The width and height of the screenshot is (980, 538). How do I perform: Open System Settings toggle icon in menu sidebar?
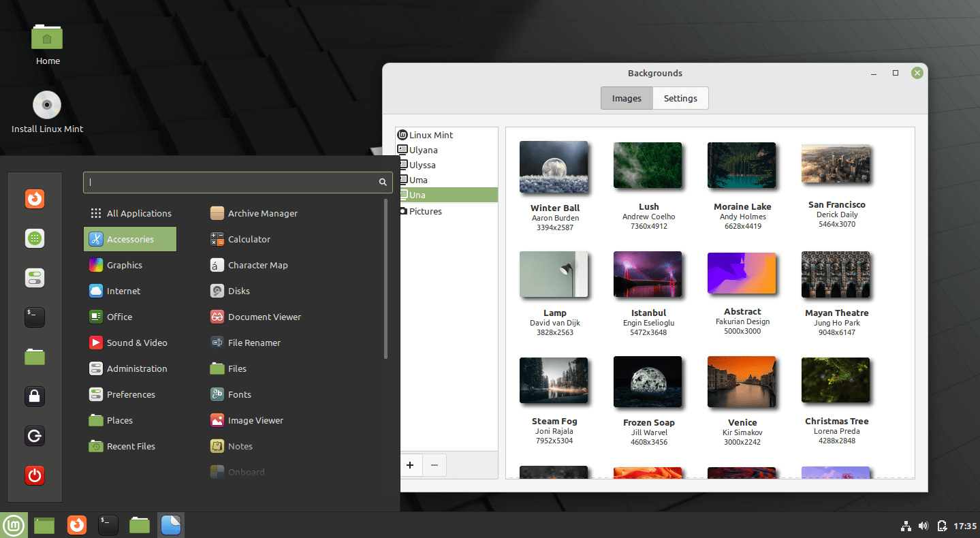pyautogui.click(x=35, y=278)
